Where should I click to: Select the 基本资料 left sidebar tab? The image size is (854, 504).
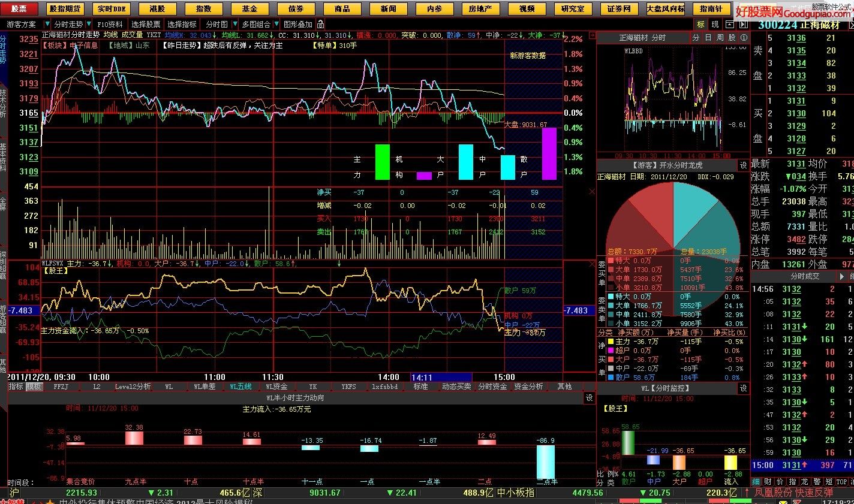point(3,157)
